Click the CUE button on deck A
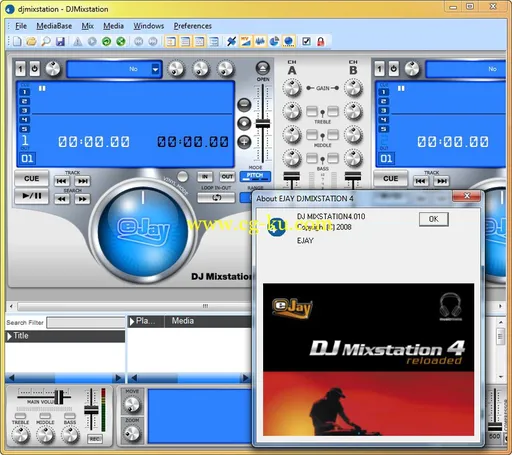 (32, 179)
